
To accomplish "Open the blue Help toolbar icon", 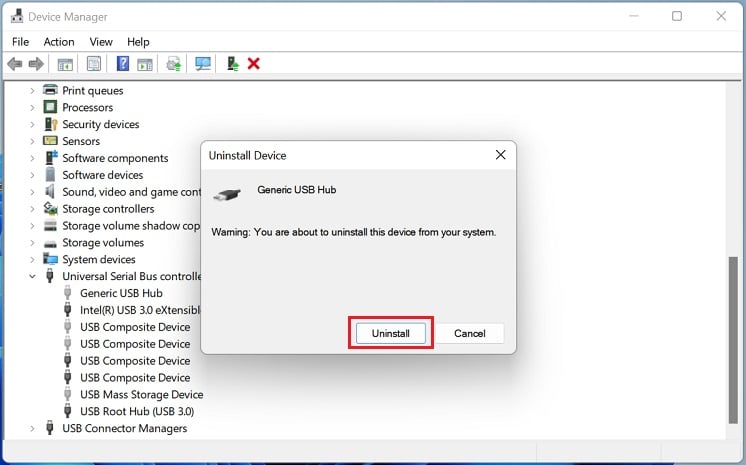I will coord(123,64).
